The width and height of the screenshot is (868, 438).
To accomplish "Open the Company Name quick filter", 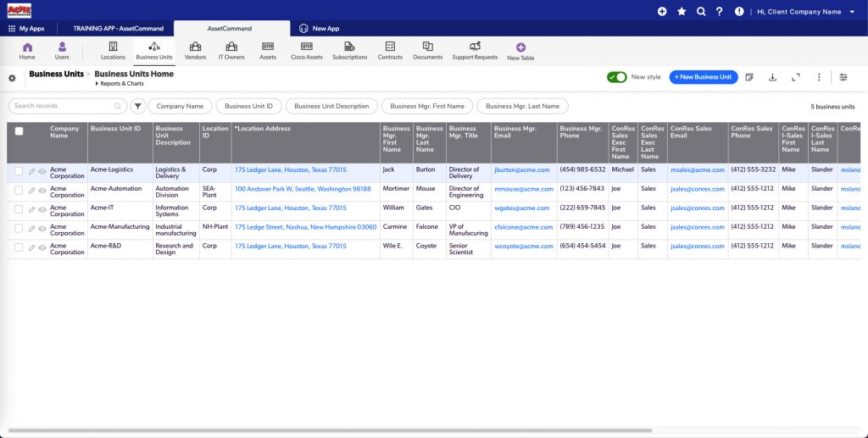I will (x=180, y=106).
